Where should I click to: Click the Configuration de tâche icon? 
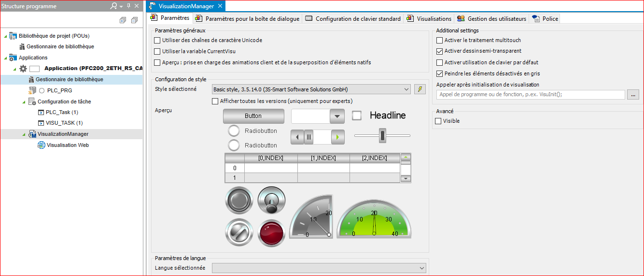pos(32,102)
